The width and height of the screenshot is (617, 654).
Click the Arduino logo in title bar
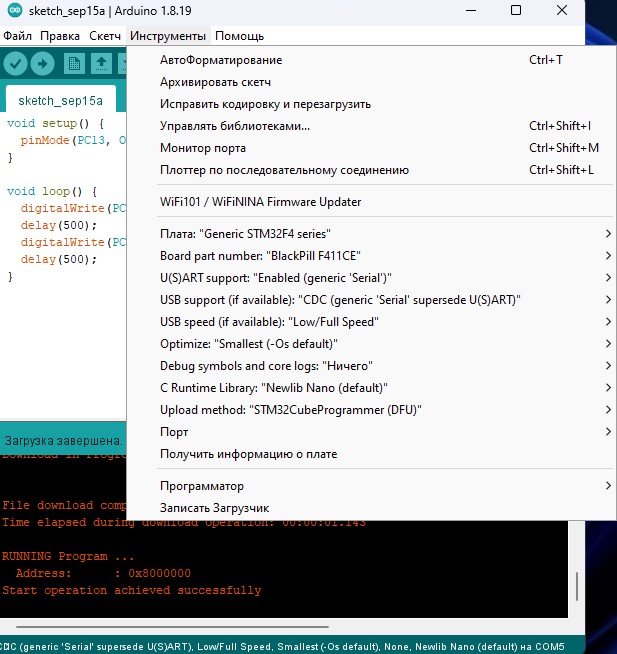(15, 10)
